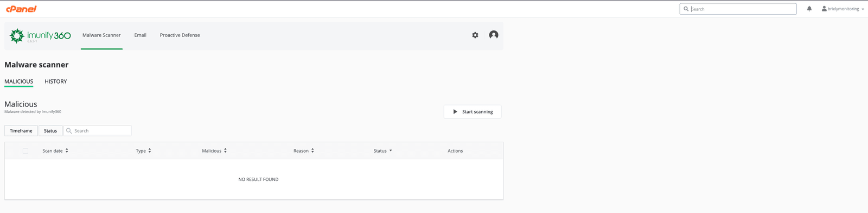The width and height of the screenshot is (868, 213).
Task: Click the magnifier icon in malicious search
Action: tap(69, 131)
